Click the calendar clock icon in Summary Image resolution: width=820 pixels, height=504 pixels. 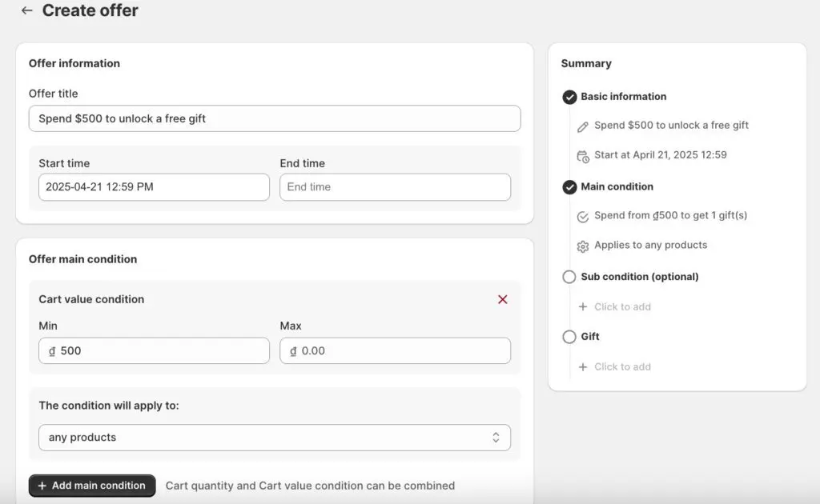pos(583,156)
